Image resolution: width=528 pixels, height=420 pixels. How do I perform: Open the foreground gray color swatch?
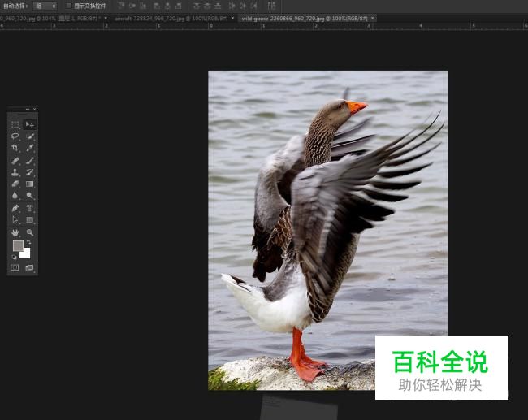[18, 245]
